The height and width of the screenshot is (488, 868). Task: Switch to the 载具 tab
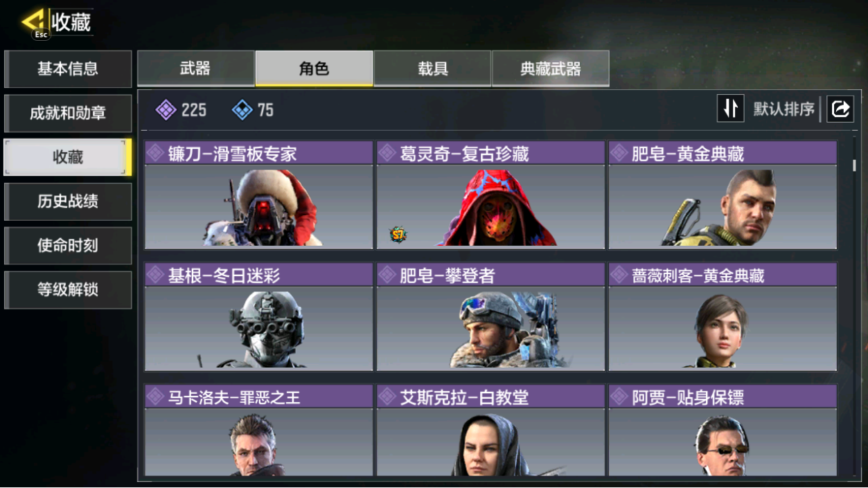coord(432,69)
